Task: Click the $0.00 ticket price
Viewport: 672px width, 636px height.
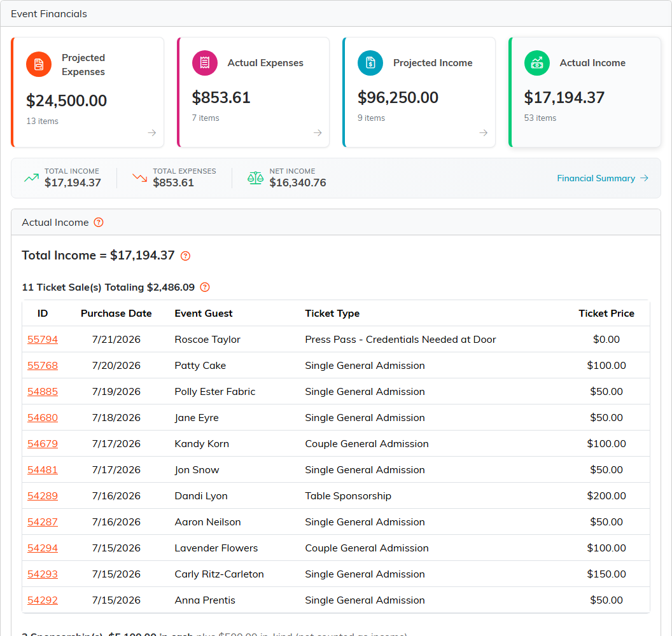Action: (606, 340)
